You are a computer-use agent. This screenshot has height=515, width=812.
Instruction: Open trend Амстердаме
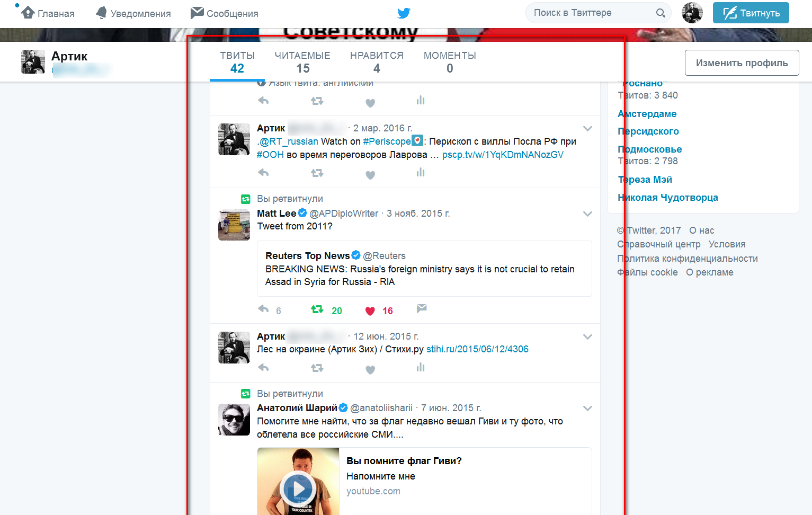647,114
